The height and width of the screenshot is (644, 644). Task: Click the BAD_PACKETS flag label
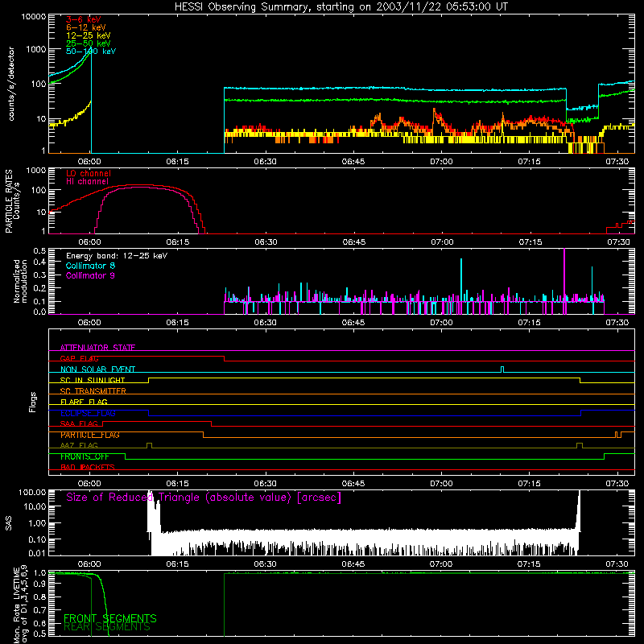(88, 467)
